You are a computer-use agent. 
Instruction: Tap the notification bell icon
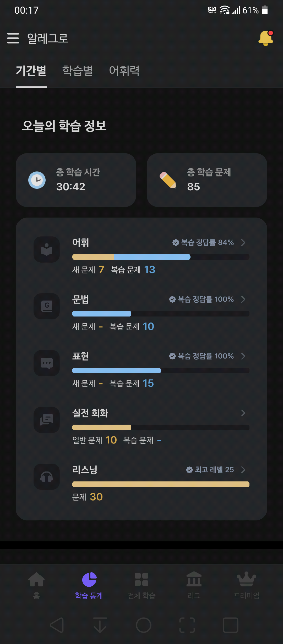click(266, 38)
